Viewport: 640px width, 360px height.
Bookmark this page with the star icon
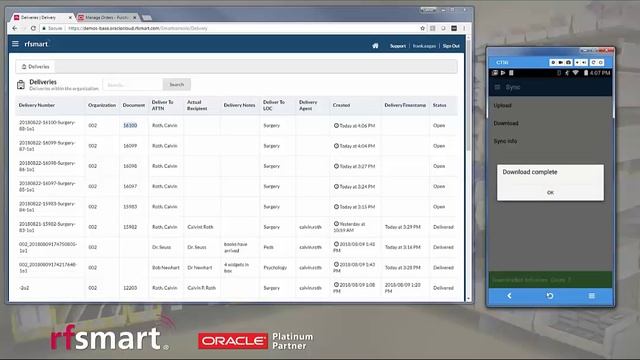(x=422, y=28)
